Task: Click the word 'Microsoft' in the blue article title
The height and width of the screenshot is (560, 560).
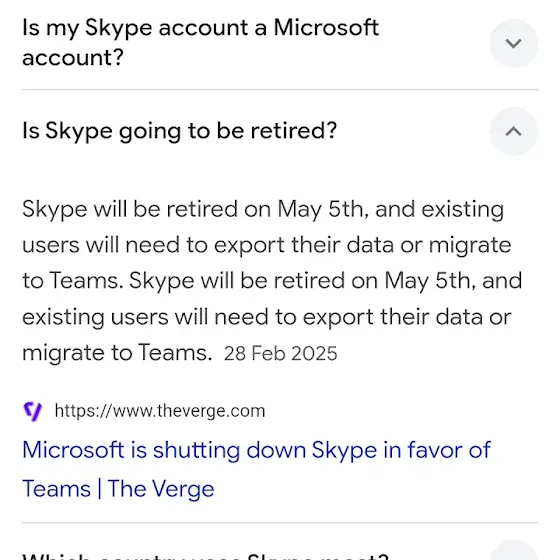Action: coord(73,449)
